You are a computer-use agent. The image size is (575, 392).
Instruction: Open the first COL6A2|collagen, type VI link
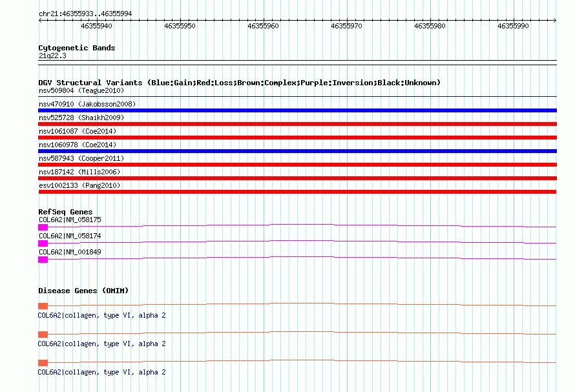102,315
